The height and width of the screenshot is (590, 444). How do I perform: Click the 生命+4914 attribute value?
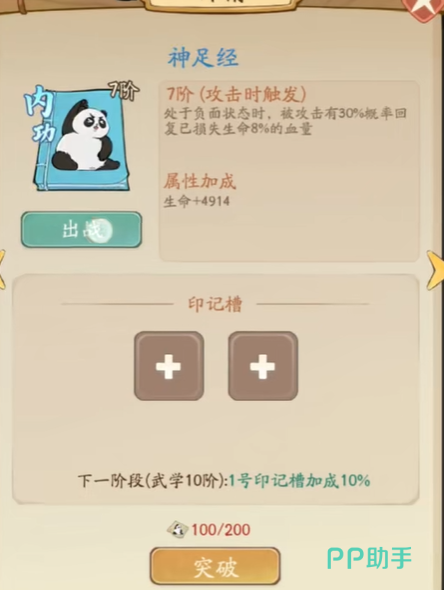coord(196,201)
